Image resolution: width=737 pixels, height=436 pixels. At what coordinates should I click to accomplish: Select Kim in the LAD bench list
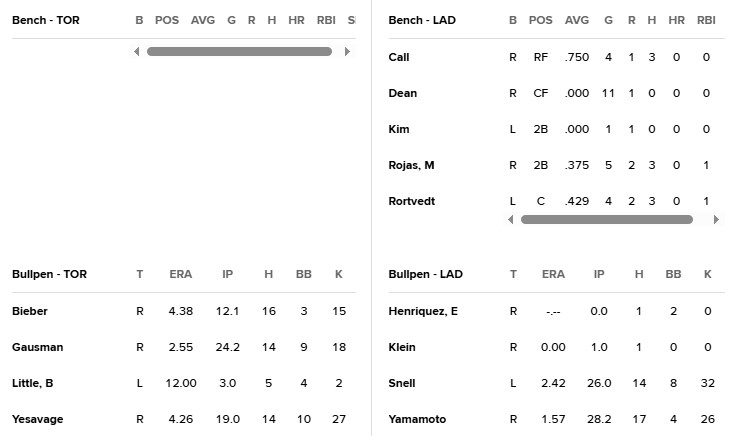click(398, 129)
